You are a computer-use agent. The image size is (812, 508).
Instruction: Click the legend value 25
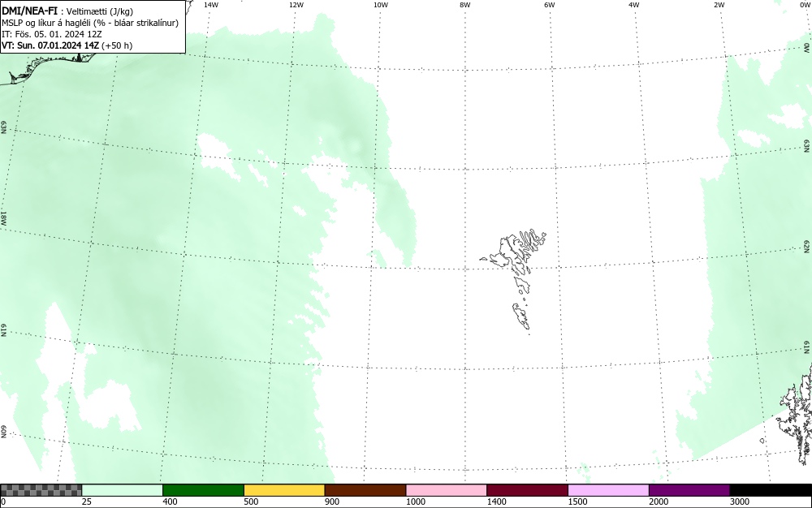[88, 502]
